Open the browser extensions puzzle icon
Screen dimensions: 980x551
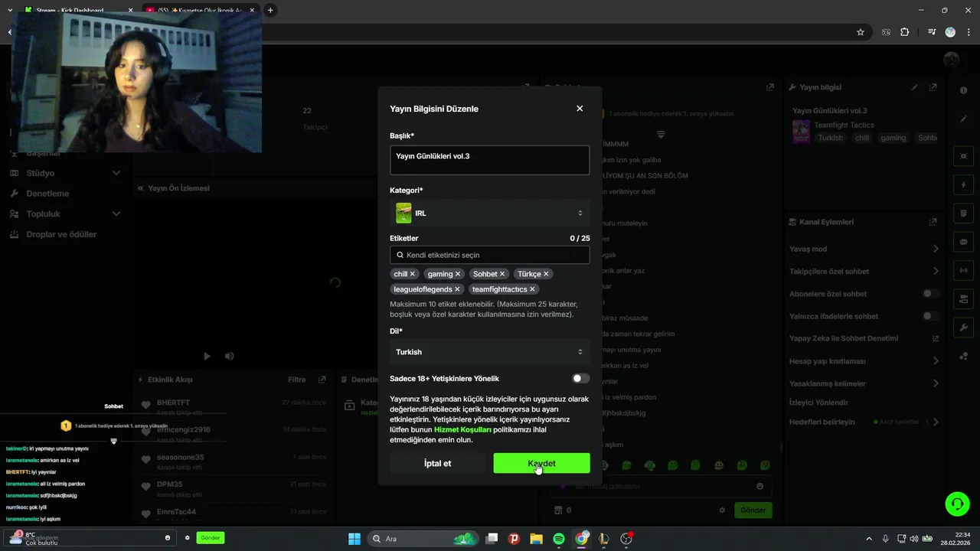905,32
